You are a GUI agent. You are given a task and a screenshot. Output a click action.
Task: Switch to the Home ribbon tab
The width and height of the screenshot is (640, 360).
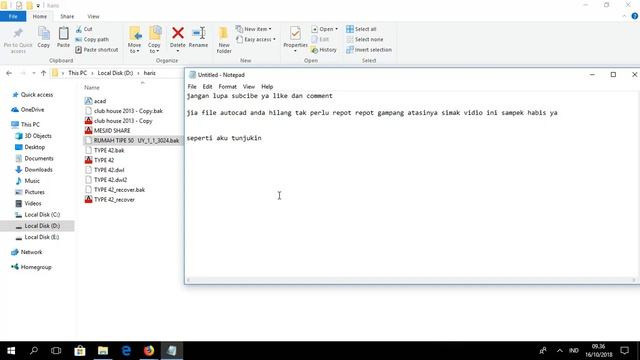tap(40, 16)
